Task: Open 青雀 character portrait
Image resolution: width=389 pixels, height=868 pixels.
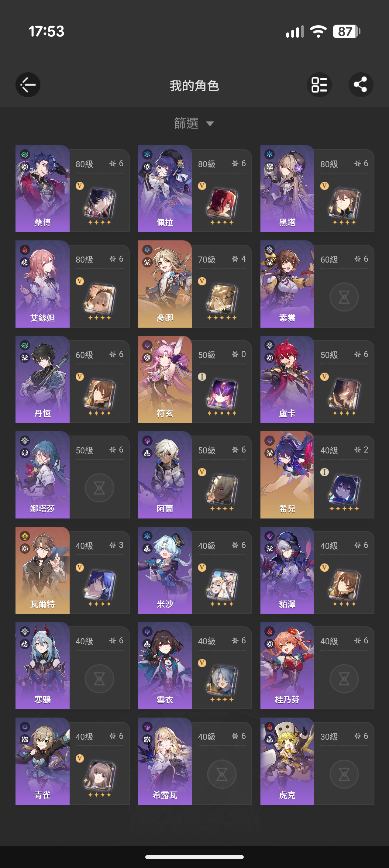Action: pos(43,761)
